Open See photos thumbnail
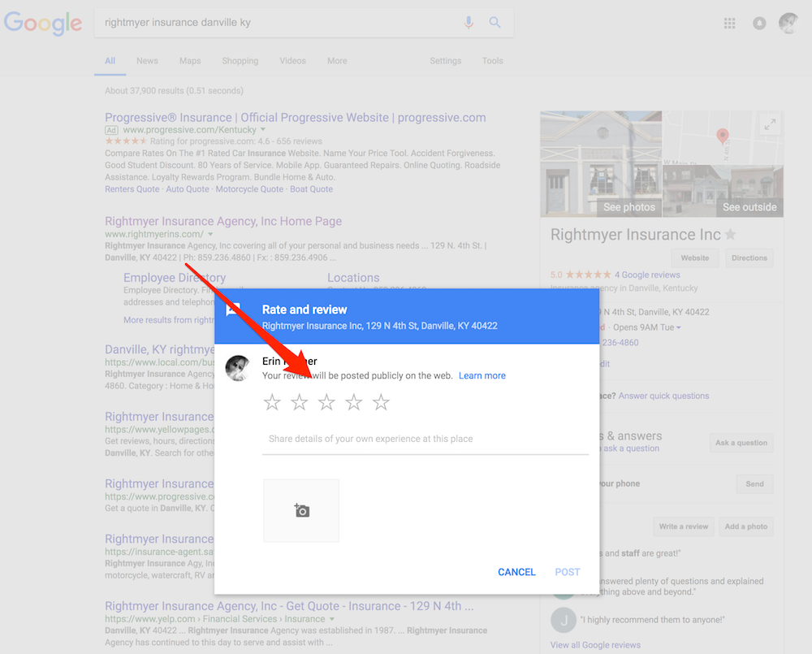Image resolution: width=812 pixels, height=654 pixels. click(x=601, y=164)
